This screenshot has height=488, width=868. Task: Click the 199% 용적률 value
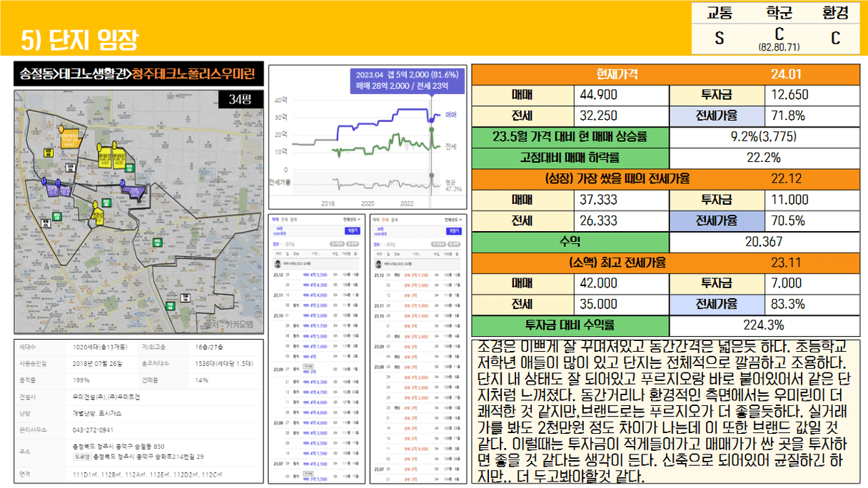pyautogui.click(x=81, y=380)
